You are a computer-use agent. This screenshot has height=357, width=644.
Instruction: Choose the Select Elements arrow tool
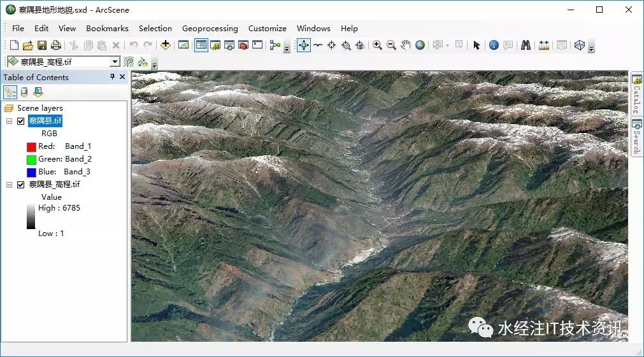pos(476,45)
